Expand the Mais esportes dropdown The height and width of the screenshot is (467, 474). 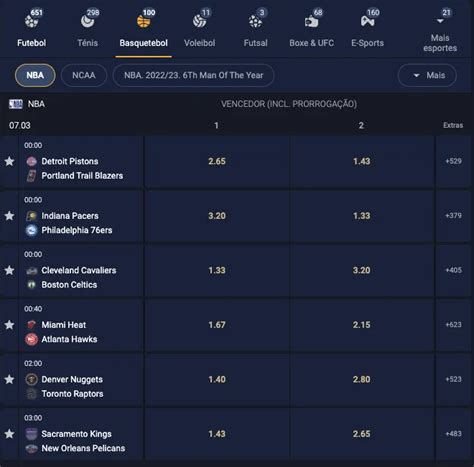(440, 30)
